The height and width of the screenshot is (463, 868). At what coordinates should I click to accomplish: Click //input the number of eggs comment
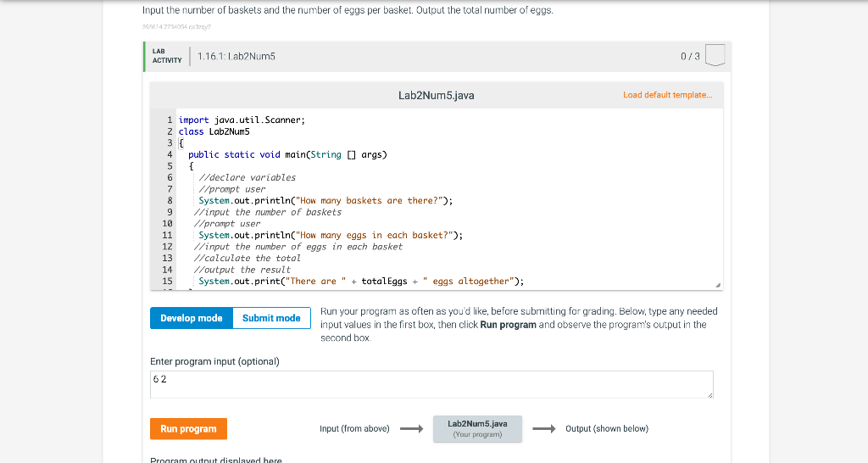298,247
